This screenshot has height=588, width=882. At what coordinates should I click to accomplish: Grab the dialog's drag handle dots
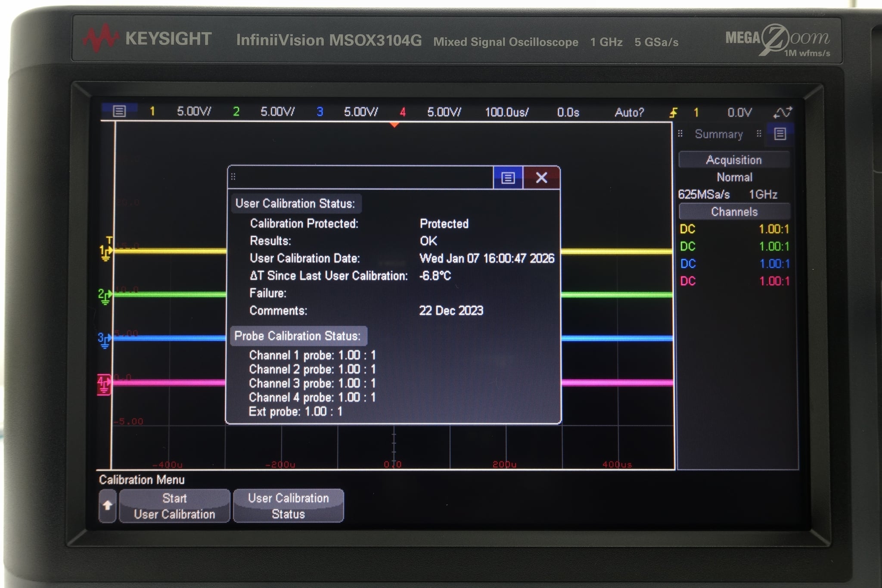pyautogui.click(x=233, y=177)
